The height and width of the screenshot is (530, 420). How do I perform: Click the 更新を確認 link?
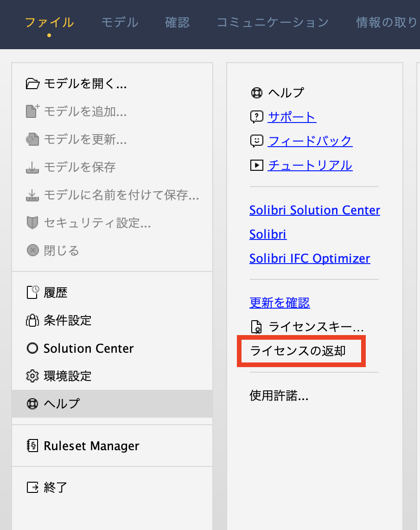[280, 303]
